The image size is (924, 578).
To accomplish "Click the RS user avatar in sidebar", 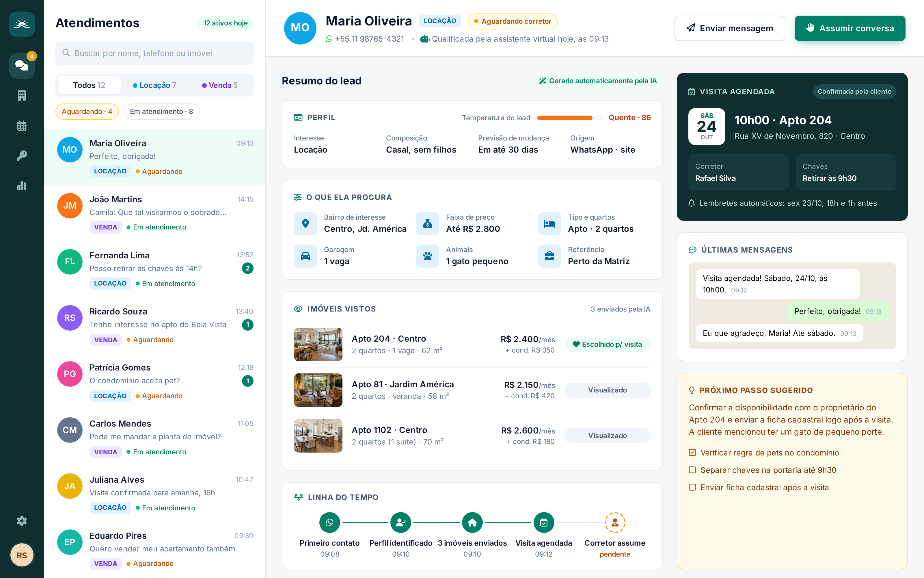I will pos(22,555).
